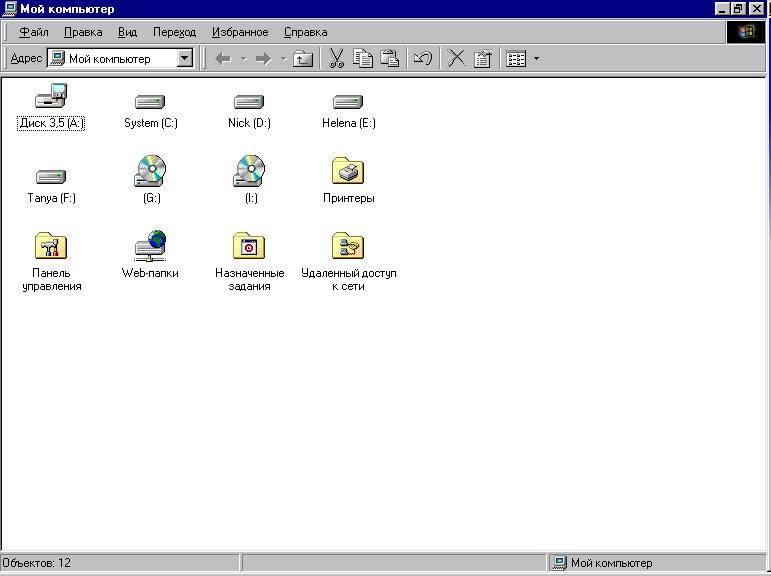
Task: Click the Web-папки label text
Action: (150, 273)
